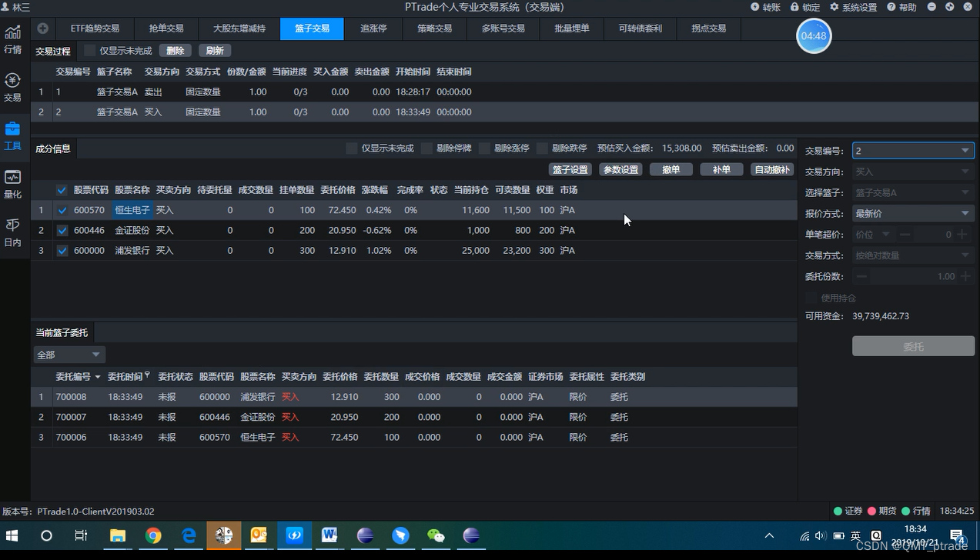Click the 撤单 button

(671, 168)
